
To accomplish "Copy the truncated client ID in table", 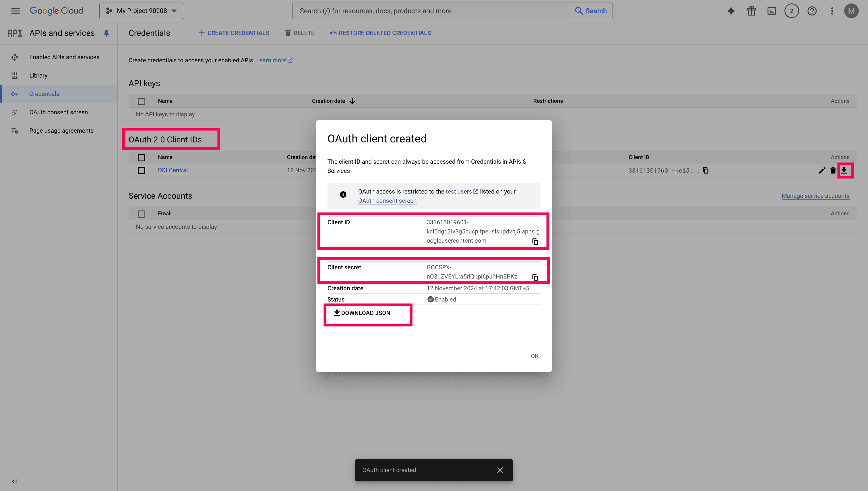I will (706, 170).
